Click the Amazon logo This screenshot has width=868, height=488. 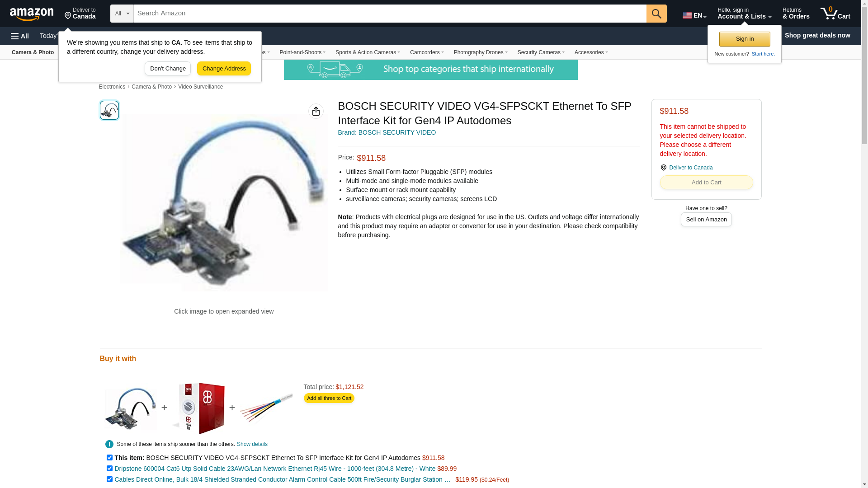click(32, 14)
